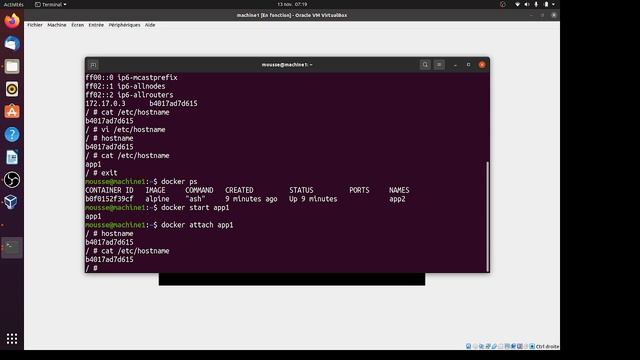Open the Périphériques menu

point(124,25)
